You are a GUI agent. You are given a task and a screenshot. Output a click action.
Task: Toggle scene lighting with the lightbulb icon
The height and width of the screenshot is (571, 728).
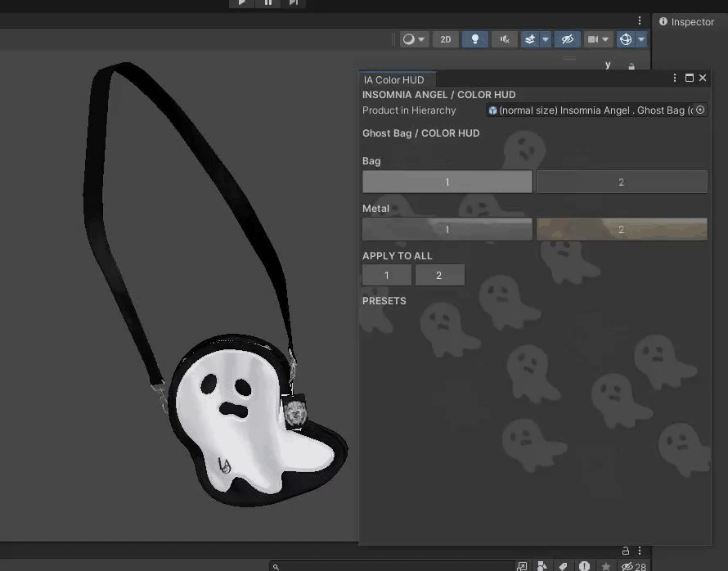[475, 39]
